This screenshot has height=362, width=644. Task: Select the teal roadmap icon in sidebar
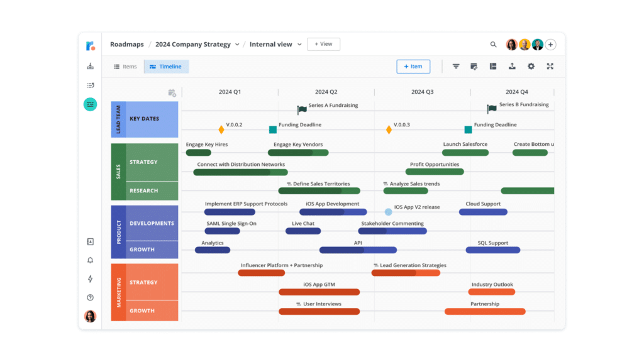pos(91,105)
